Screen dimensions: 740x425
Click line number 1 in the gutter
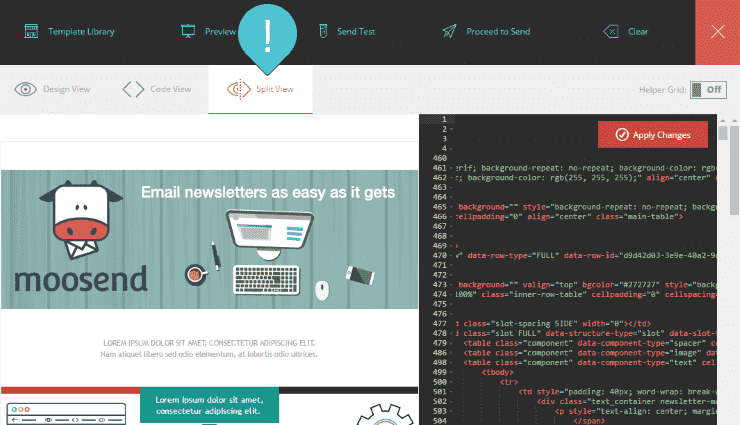tap(444, 119)
